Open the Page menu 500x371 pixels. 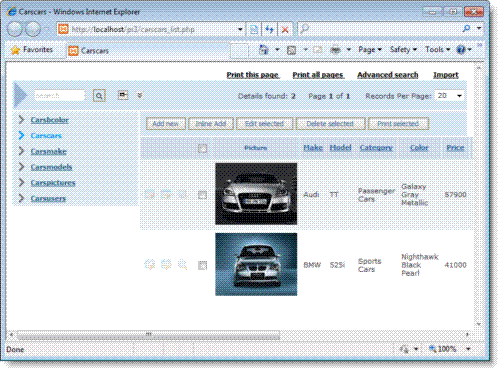[370, 50]
